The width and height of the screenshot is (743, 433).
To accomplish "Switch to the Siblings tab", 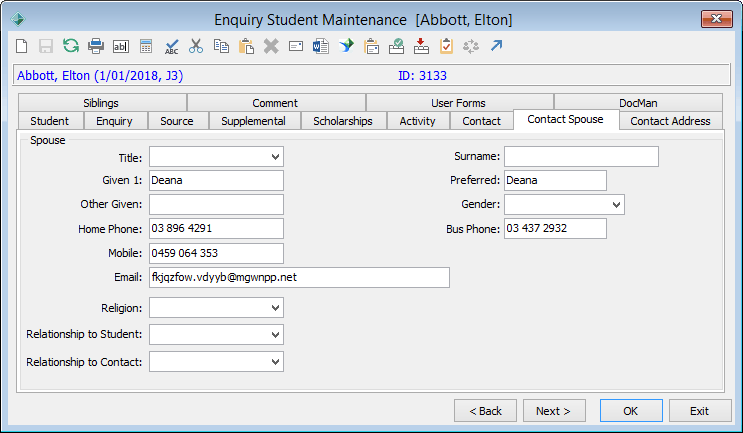I will pyautogui.click(x=102, y=103).
